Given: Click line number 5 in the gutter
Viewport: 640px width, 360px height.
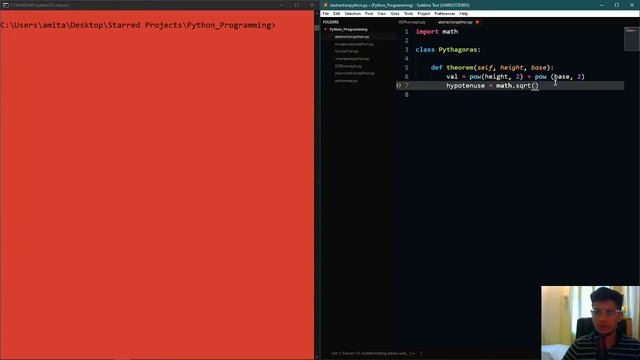Looking at the screenshot, I should 406,67.
